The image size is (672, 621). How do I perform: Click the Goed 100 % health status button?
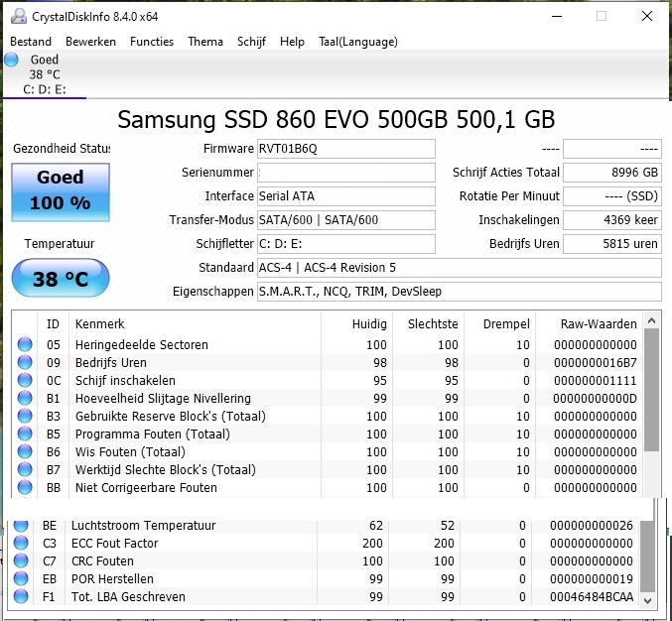click(x=61, y=191)
